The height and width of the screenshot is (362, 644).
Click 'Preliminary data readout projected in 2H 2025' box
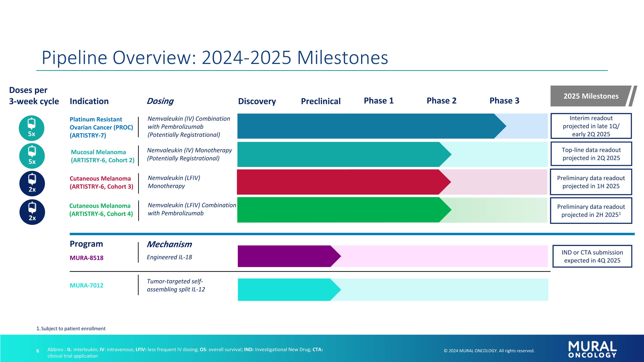(591, 211)
